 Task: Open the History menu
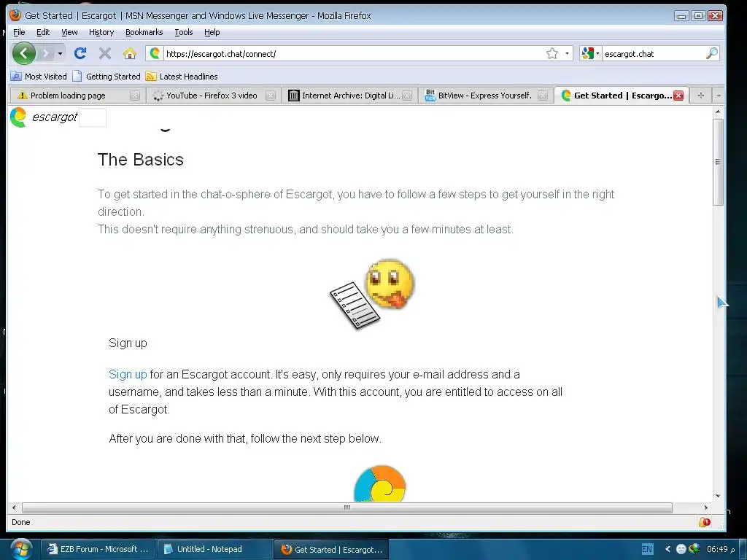(101, 32)
